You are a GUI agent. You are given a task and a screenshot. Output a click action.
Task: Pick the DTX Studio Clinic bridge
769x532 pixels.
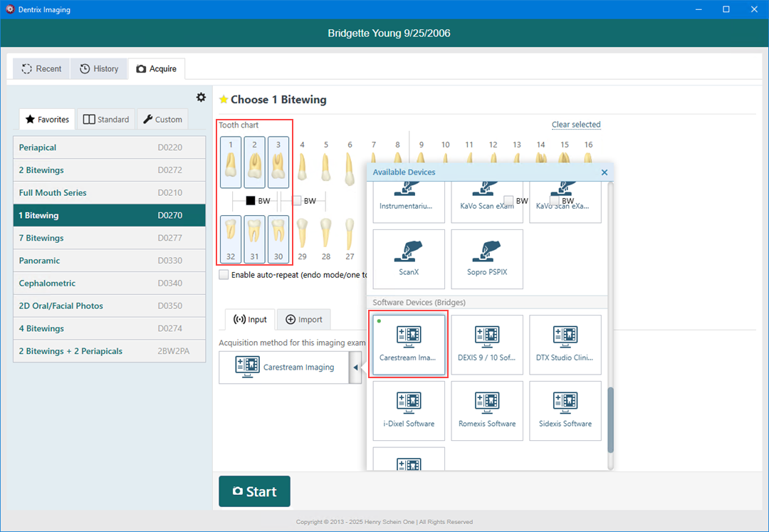[565, 345]
